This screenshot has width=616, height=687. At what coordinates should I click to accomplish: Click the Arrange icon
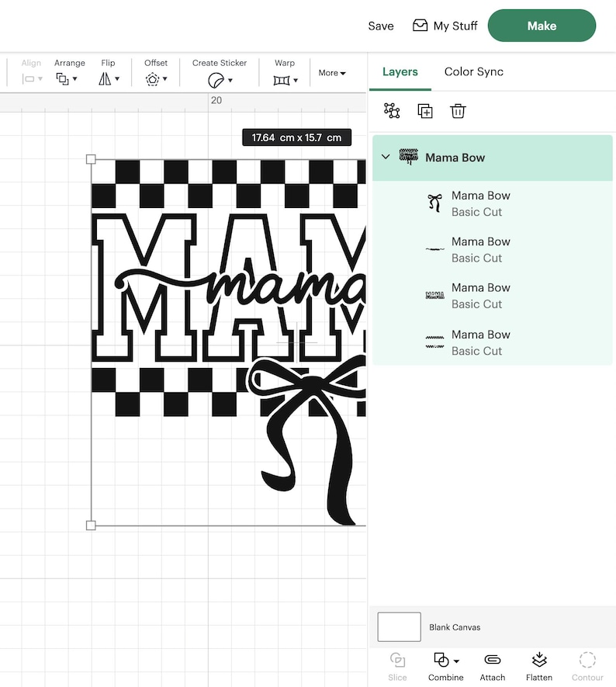pyautogui.click(x=62, y=79)
